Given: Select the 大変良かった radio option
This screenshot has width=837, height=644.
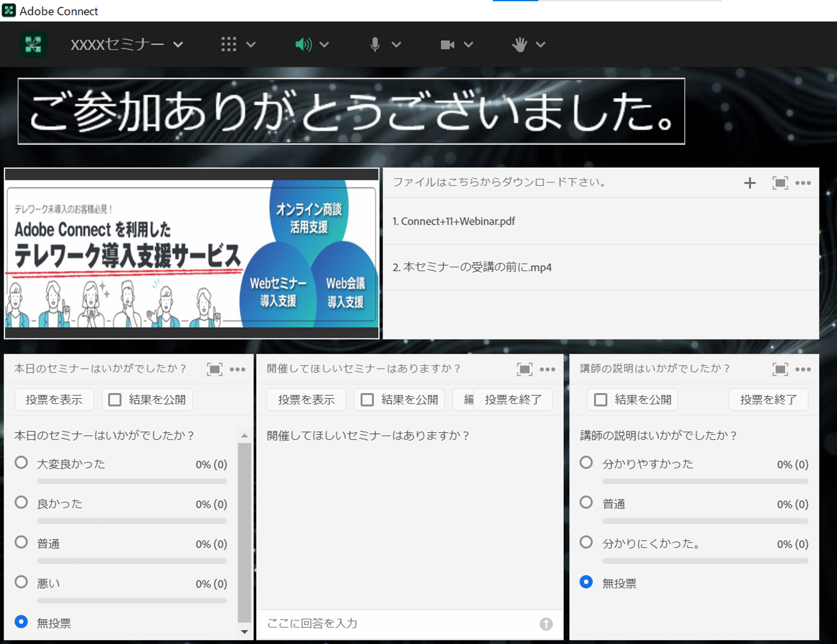Looking at the screenshot, I should [21, 463].
